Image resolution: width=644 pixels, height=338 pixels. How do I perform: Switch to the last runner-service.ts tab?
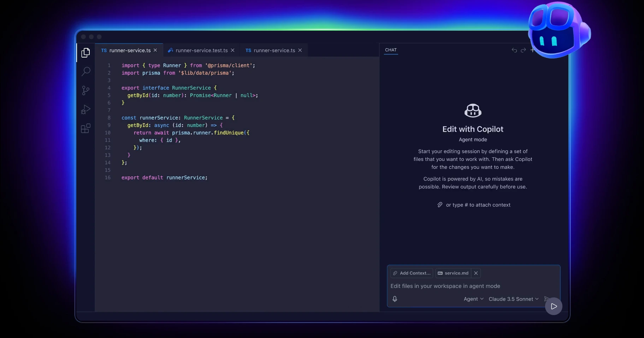[x=274, y=50]
